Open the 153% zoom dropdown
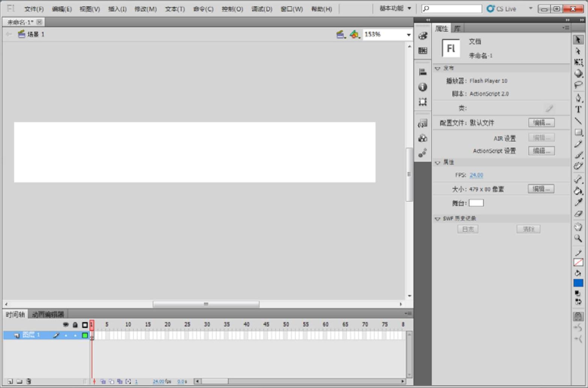The image size is (588, 388). (409, 35)
